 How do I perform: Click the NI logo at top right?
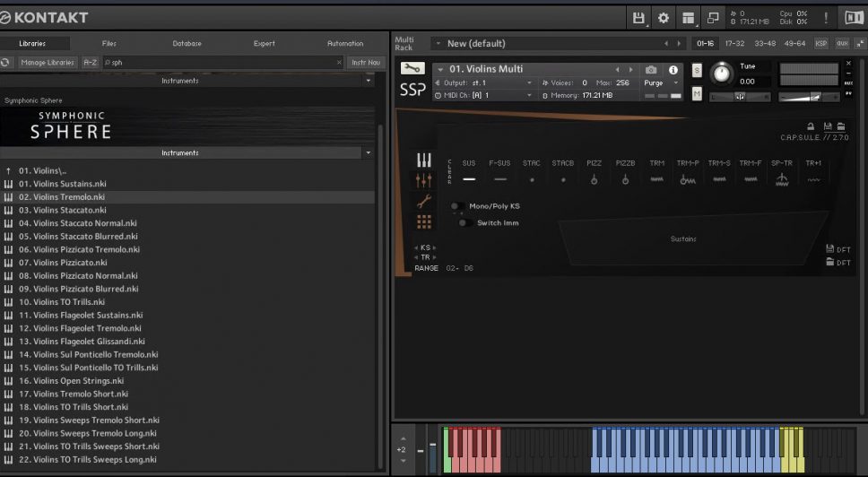(x=853, y=18)
